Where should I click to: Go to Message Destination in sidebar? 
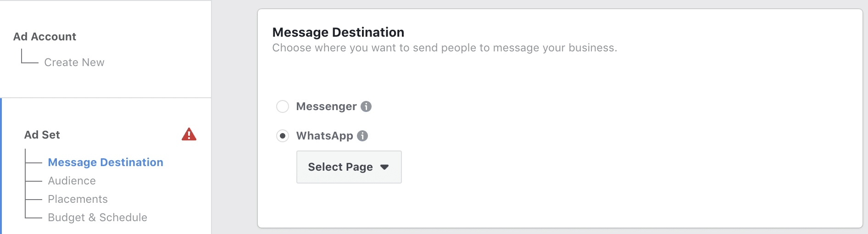[x=106, y=162]
